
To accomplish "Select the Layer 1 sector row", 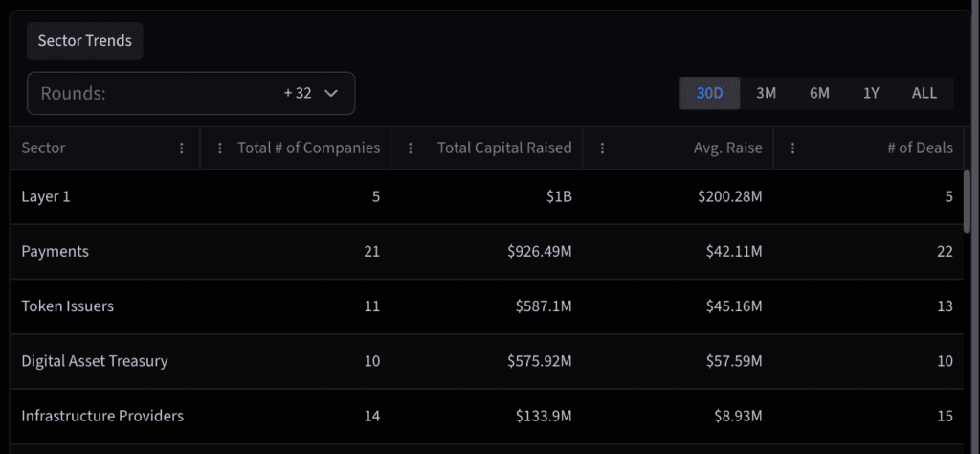I will point(46,197).
